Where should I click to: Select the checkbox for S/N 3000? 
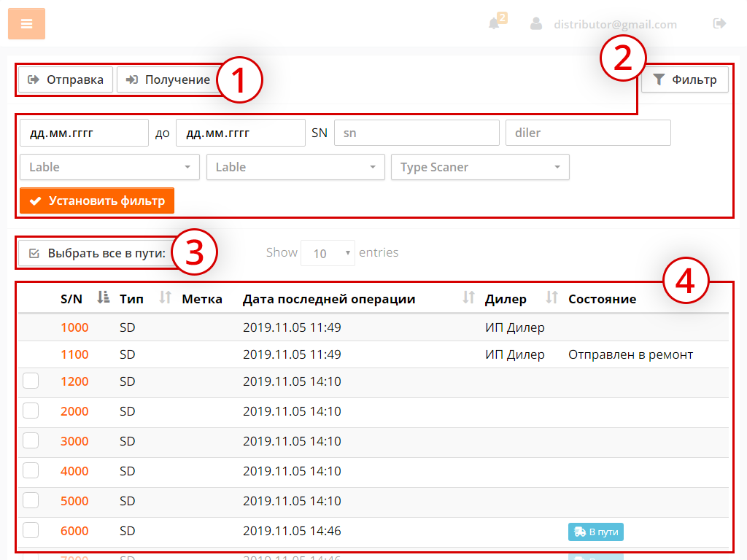[31, 440]
